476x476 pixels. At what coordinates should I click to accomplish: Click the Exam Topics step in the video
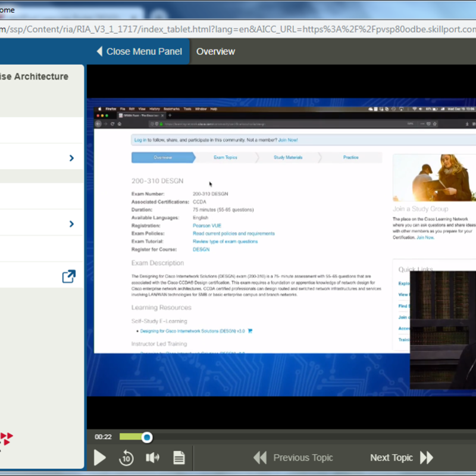[x=226, y=157]
